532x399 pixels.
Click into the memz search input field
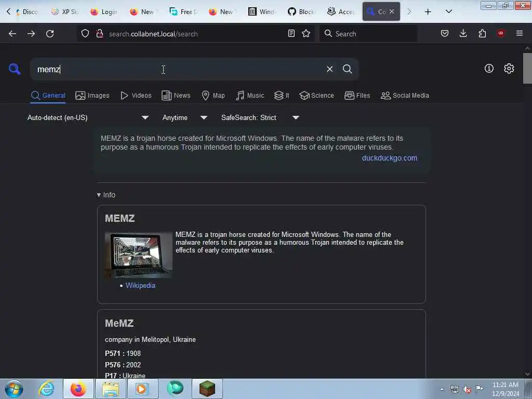(x=178, y=69)
